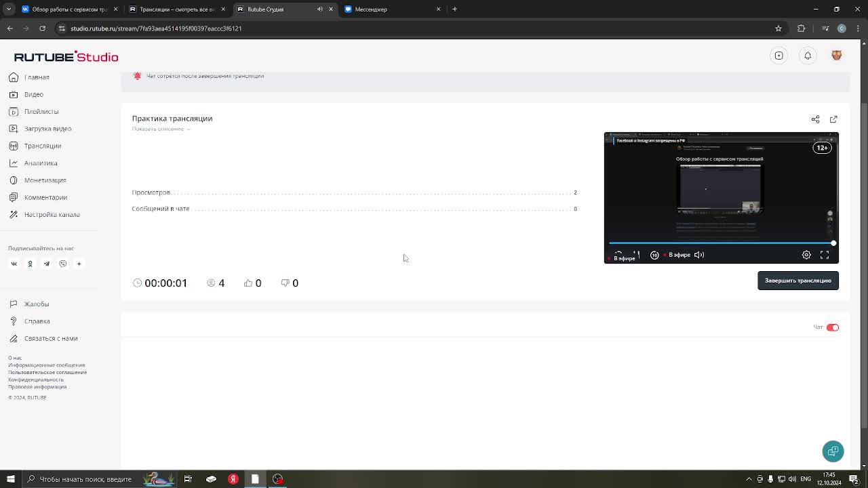868x488 pixels.
Task: Click the player progress bar
Action: tap(721, 243)
